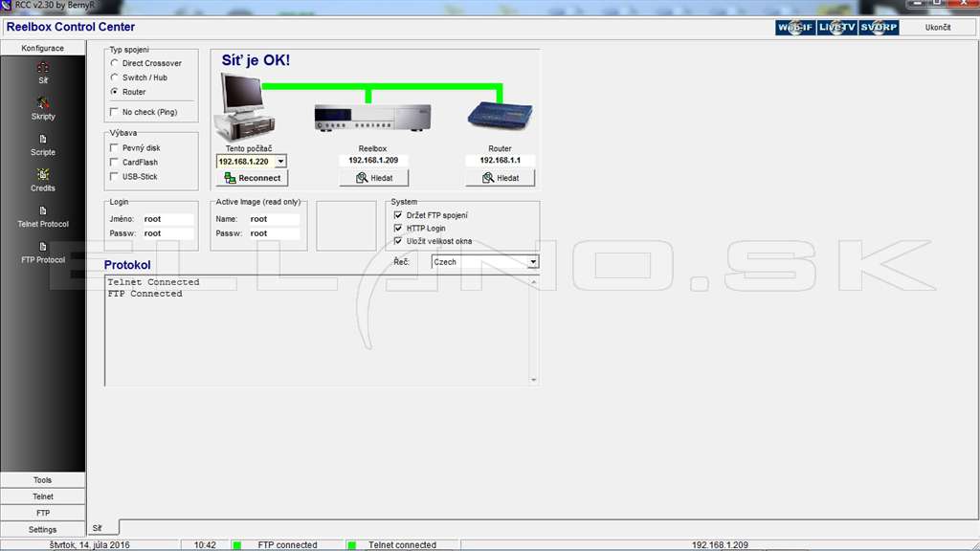This screenshot has width=980, height=551.
Task: Click the Reelbox device image
Action: point(372,118)
